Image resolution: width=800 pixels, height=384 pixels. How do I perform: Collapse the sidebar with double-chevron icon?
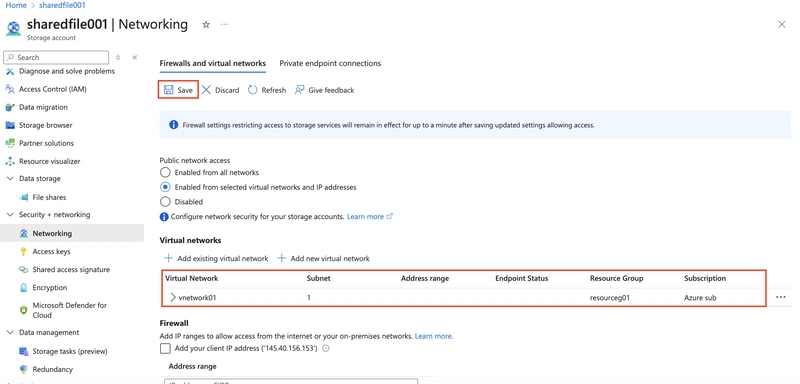point(135,58)
